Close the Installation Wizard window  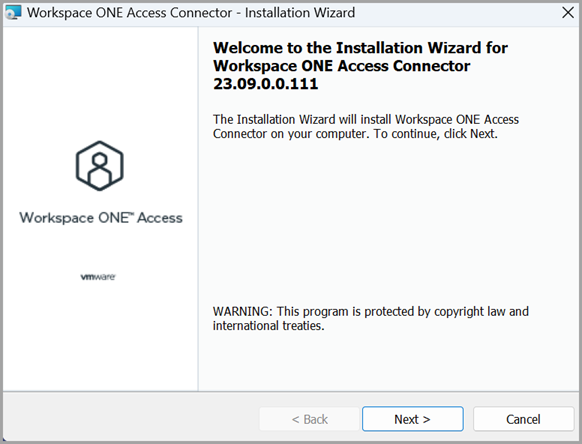coord(568,13)
